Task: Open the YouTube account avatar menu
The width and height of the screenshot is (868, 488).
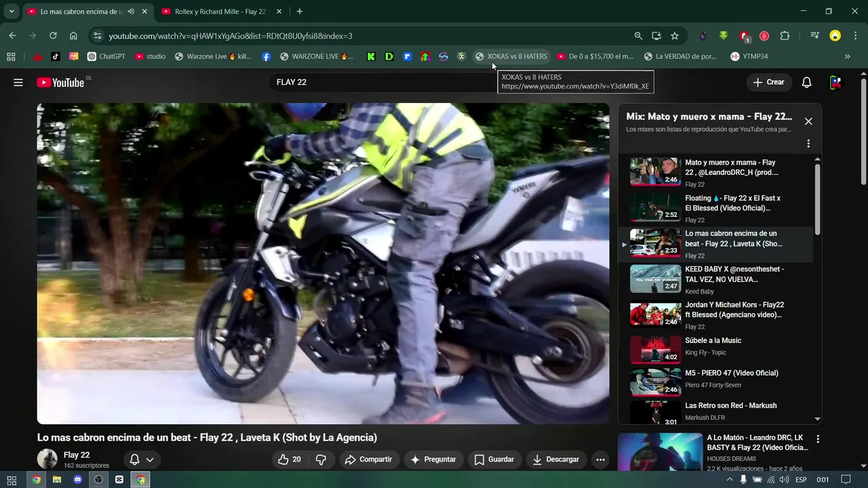Action: [835, 82]
